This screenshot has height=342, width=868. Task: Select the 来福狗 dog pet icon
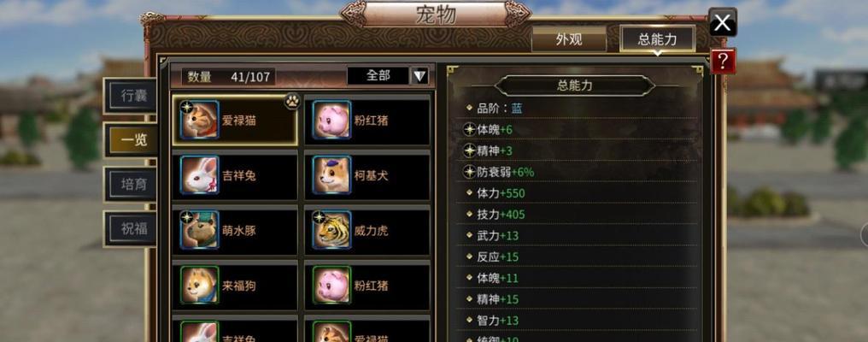pyautogui.click(x=199, y=286)
